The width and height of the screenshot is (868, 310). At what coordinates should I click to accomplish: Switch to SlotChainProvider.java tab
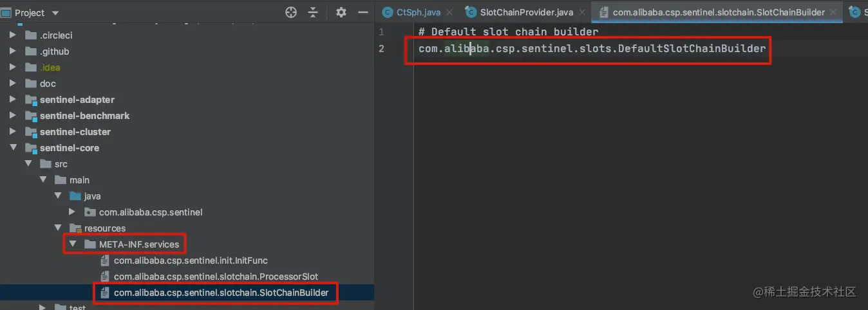point(527,12)
